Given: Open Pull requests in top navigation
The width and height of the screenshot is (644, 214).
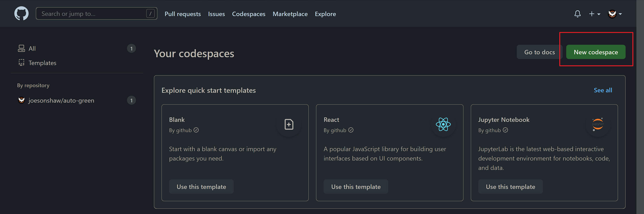Looking at the screenshot, I should point(182,14).
